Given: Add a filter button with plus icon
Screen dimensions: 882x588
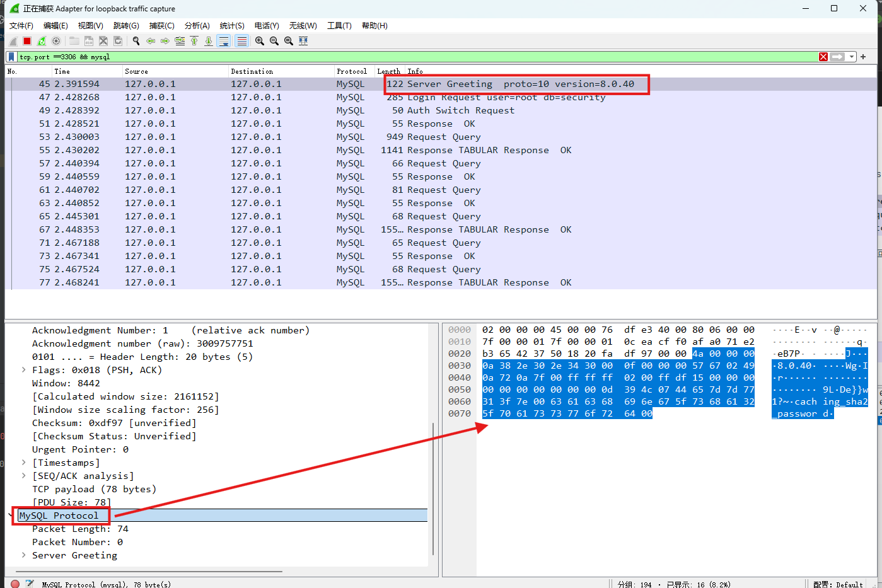Looking at the screenshot, I should [863, 57].
